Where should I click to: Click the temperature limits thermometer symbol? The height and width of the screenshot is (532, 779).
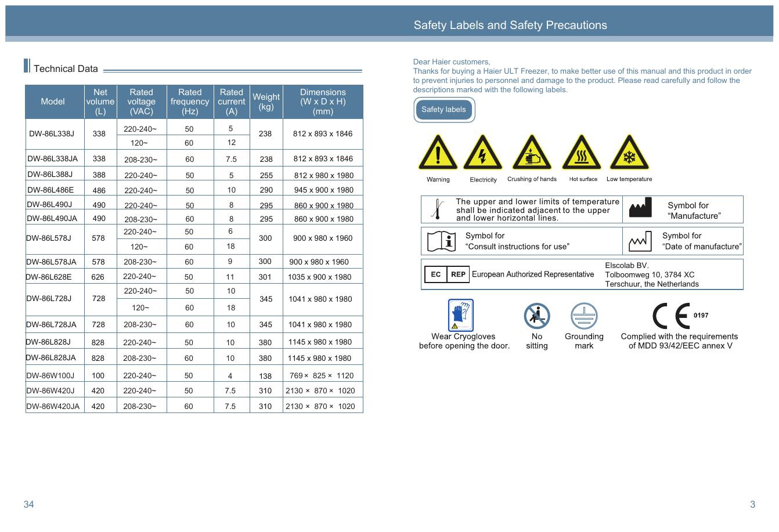coord(437,209)
